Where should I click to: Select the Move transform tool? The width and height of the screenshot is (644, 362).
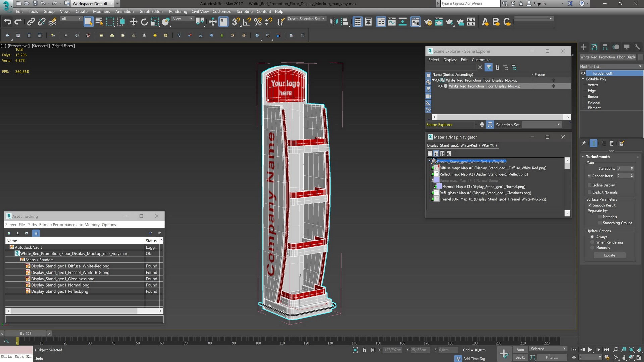coord(133,22)
